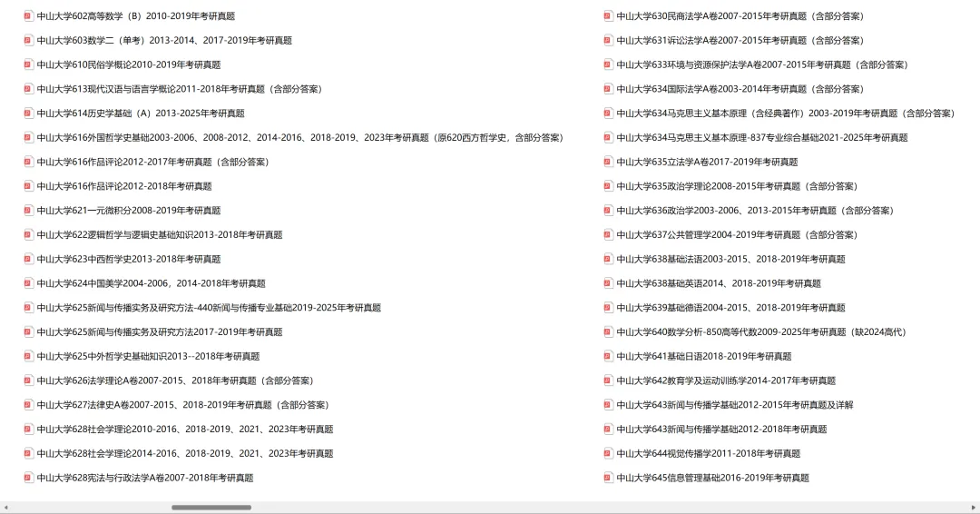980x514 pixels.
Task: Select file 中山大学634马克思主义基本原理-837专业综合基础2021-2025
Action: coord(762,137)
